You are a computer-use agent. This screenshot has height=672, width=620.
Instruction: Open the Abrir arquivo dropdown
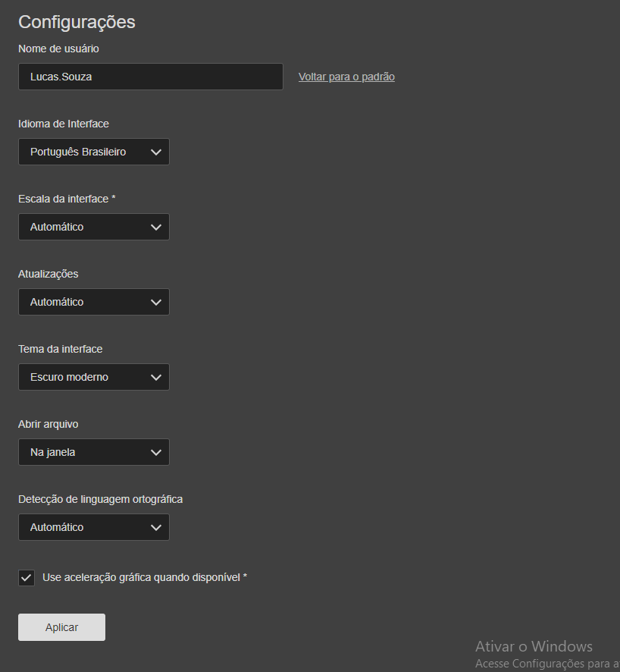[x=93, y=452]
